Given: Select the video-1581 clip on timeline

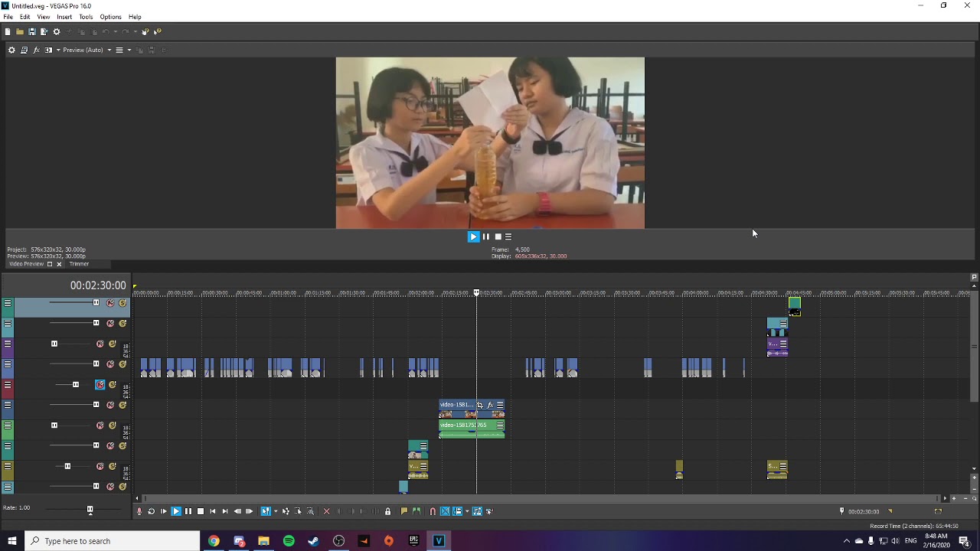Looking at the screenshot, I should [472, 410].
